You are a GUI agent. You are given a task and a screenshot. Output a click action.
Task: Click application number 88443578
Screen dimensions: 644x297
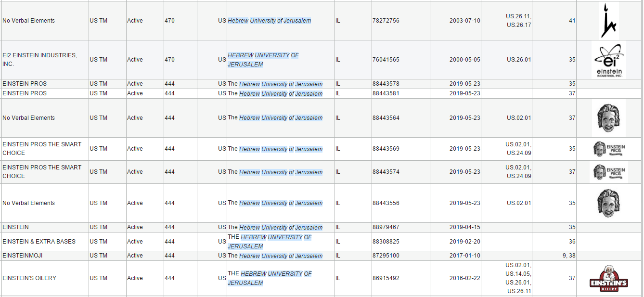[386, 84]
